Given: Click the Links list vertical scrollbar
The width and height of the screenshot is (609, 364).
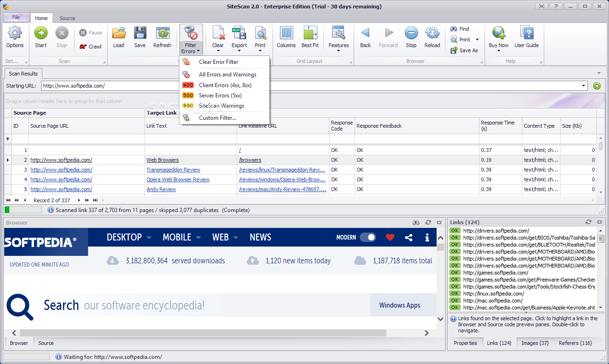Looking at the screenshot, I should pyautogui.click(x=601, y=239).
